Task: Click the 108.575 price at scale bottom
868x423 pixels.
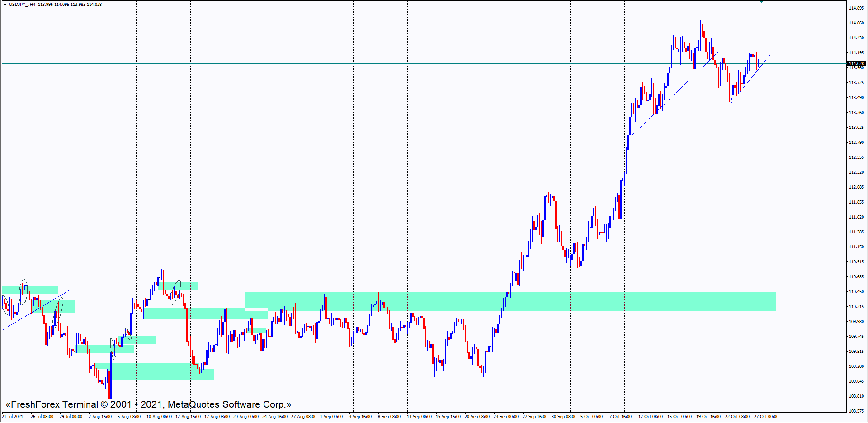Action: point(856,411)
